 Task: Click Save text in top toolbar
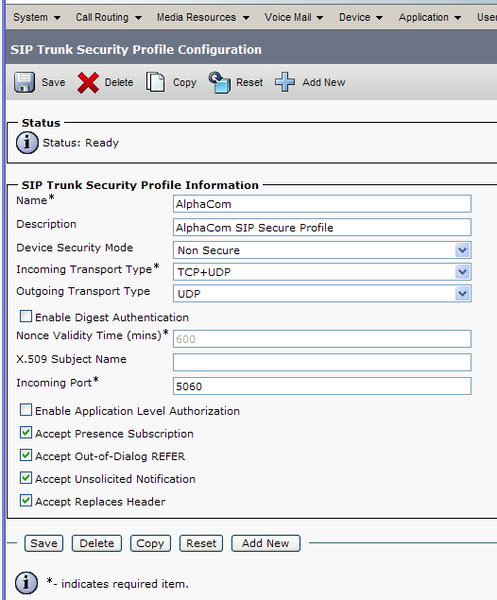click(x=53, y=82)
